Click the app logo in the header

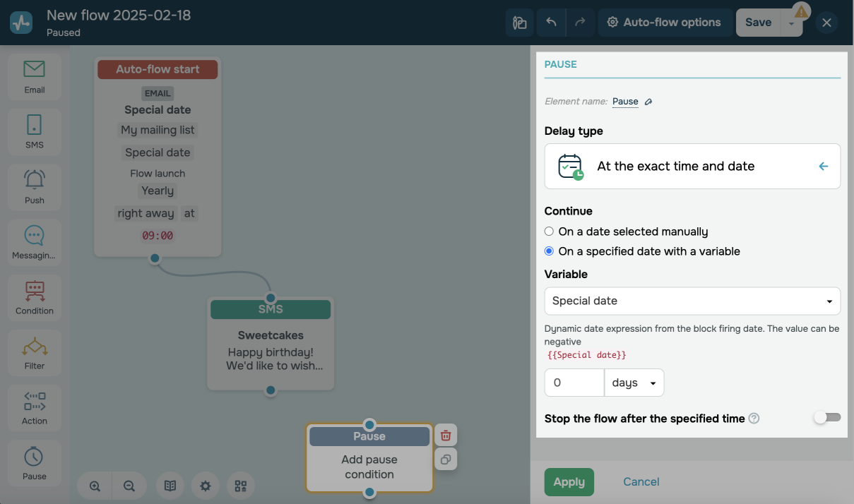coord(21,23)
